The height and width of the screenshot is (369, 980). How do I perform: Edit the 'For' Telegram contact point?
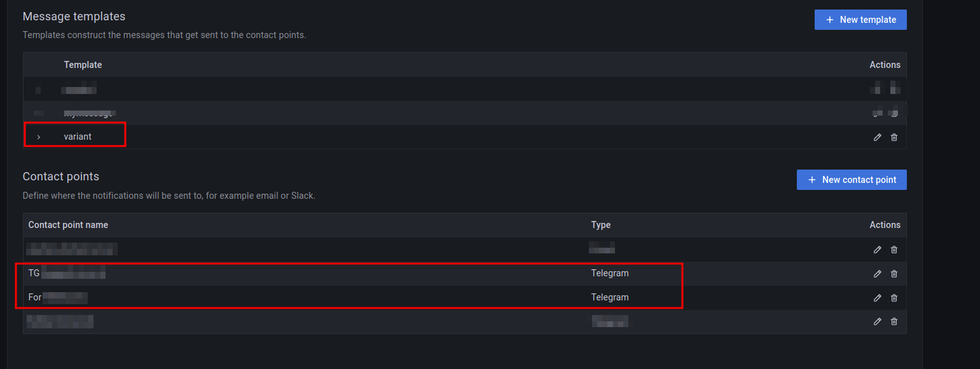(x=878, y=298)
